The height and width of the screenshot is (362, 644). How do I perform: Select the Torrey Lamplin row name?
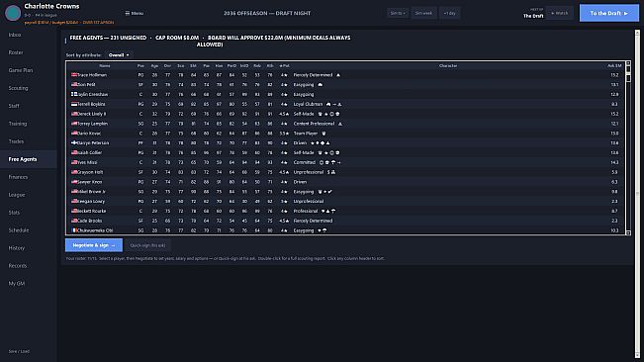tap(92, 124)
